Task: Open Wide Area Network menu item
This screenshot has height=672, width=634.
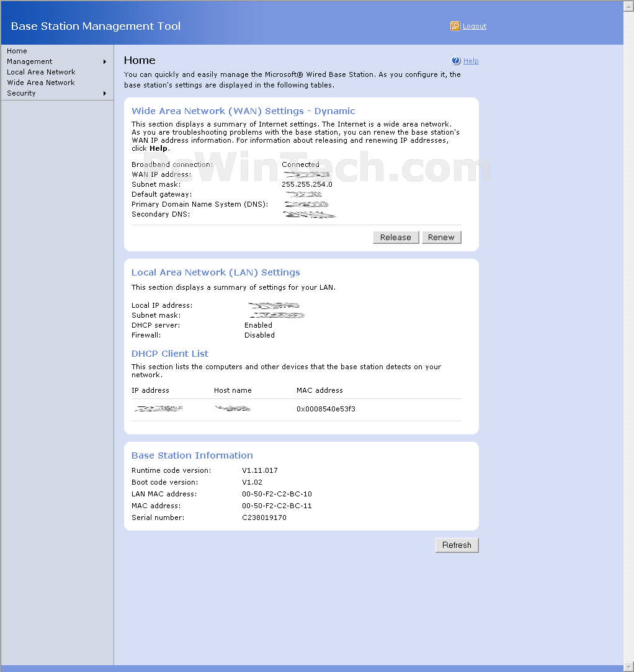Action: click(41, 83)
